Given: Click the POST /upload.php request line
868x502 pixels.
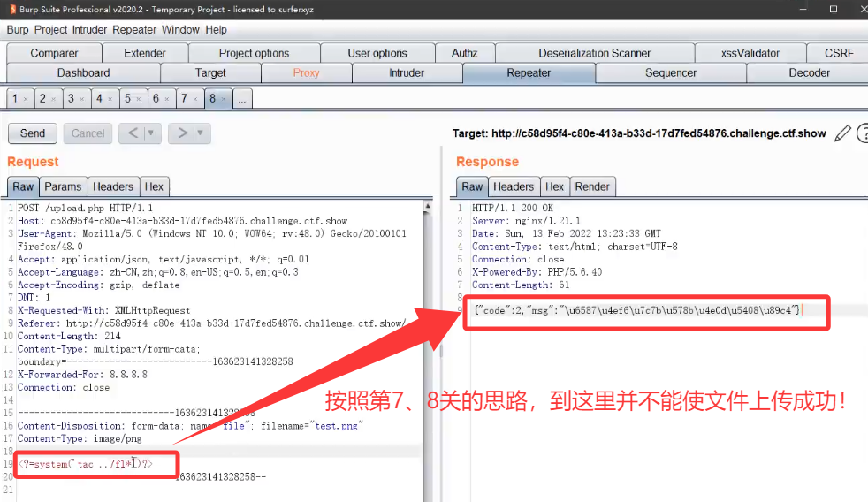Looking at the screenshot, I should 85,208.
